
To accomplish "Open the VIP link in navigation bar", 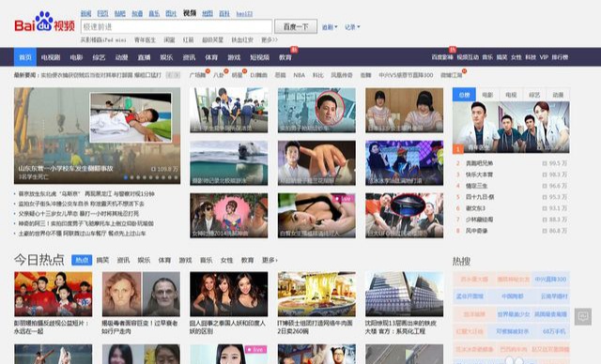I will pyautogui.click(x=544, y=57).
